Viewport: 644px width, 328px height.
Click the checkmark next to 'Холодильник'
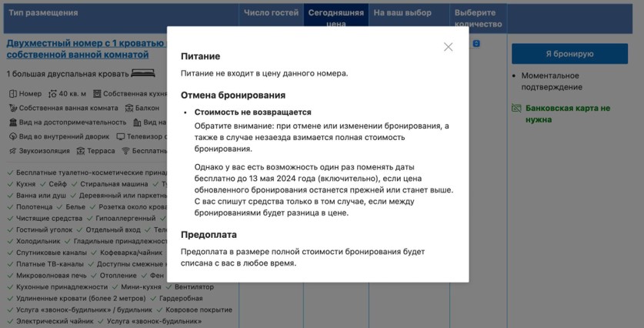tap(10, 240)
